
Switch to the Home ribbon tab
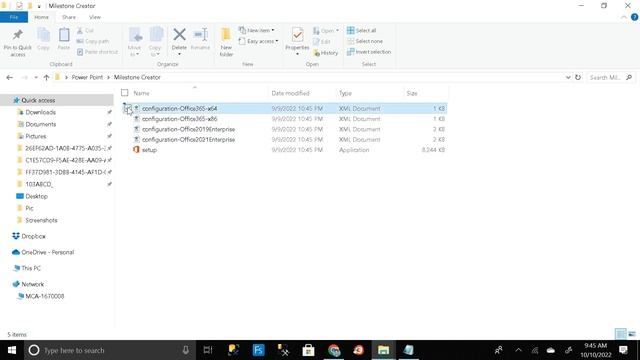click(x=41, y=17)
